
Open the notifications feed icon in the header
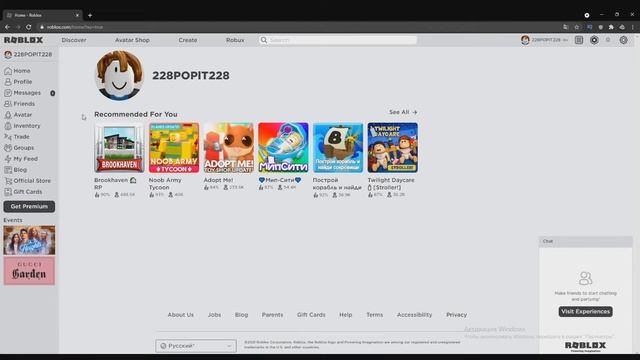pos(579,40)
